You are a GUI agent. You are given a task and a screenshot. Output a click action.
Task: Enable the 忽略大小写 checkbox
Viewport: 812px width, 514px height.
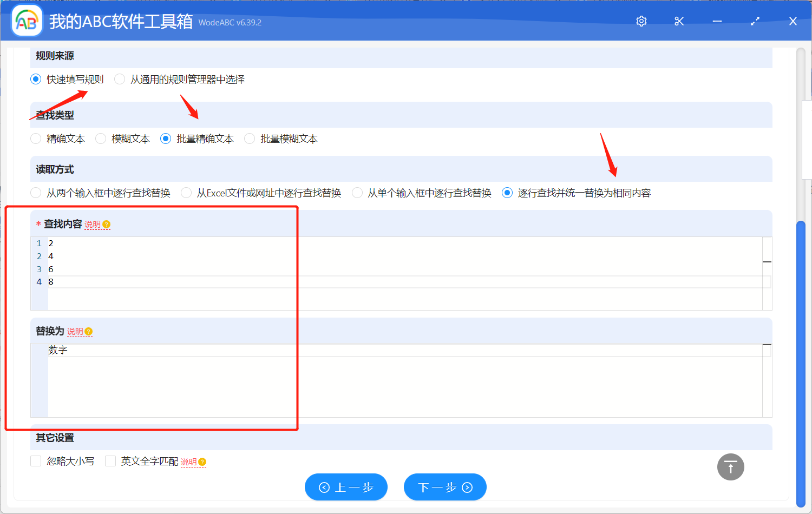[x=36, y=460]
